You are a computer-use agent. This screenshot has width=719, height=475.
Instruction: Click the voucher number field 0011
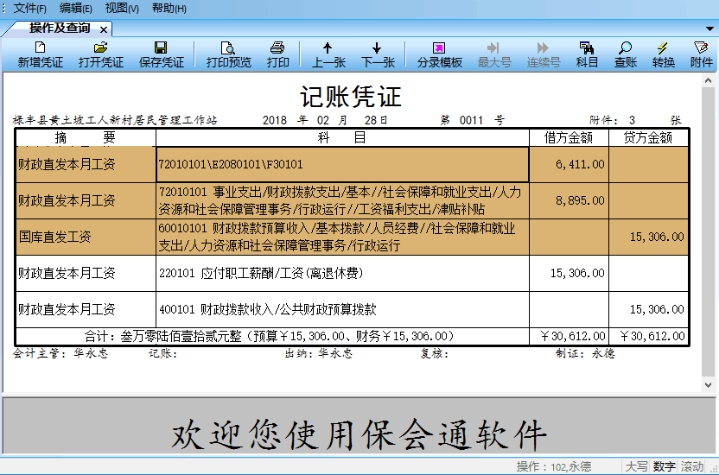pyautogui.click(x=470, y=119)
